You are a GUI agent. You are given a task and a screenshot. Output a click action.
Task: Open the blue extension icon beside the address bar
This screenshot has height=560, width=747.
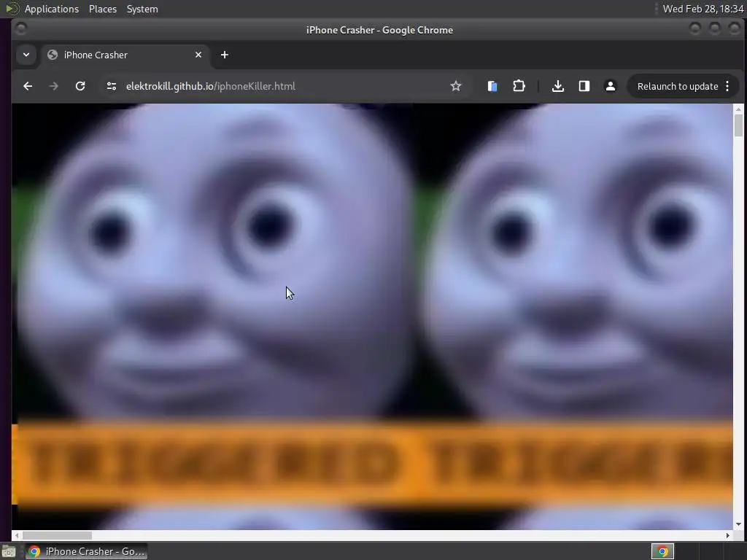coord(492,86)
